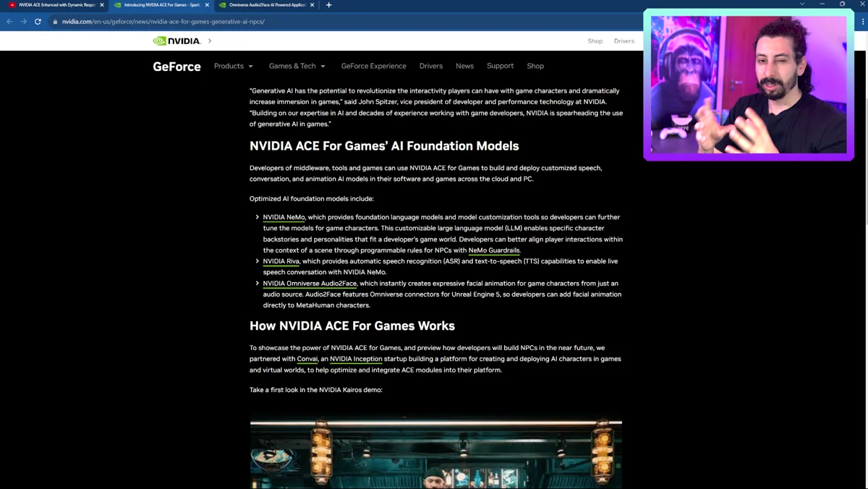The height and width of the screenshot is (489, 868).
Task: Open the Support menu item
Action: [x=500, y=66]
